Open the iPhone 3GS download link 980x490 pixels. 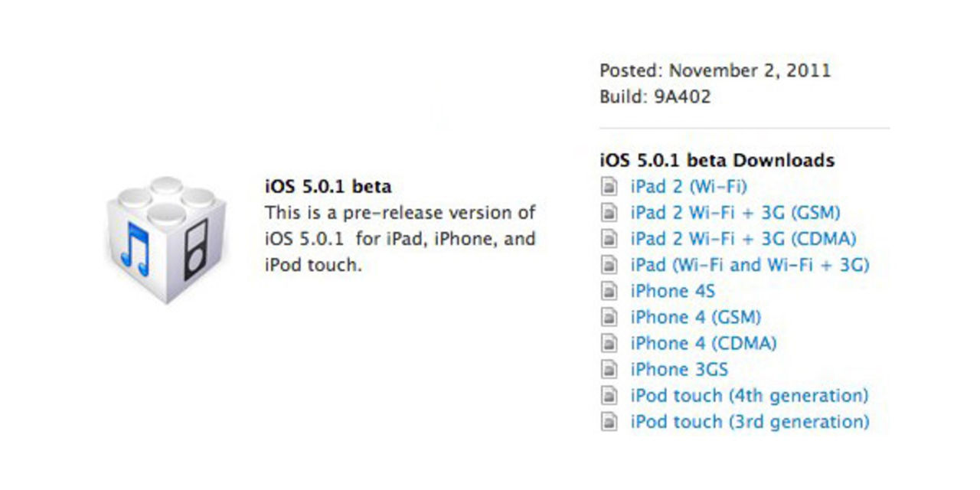[x=678, y=369]
